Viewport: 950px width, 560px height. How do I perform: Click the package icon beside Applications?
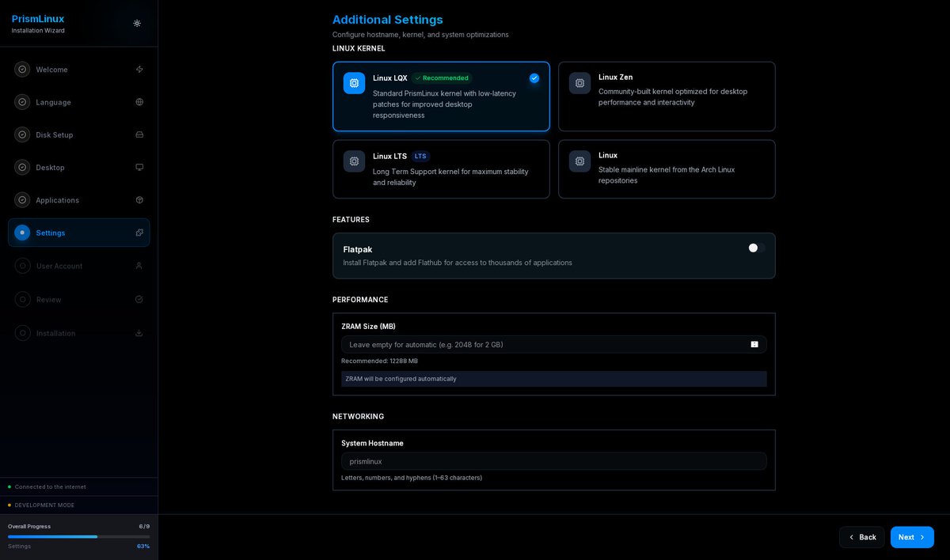(139, 200)
